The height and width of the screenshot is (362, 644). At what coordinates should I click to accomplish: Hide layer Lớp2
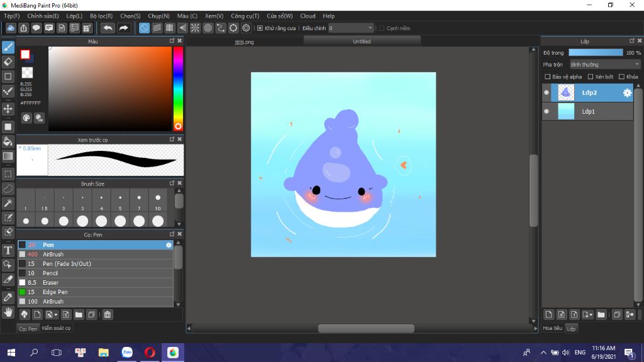547,93
